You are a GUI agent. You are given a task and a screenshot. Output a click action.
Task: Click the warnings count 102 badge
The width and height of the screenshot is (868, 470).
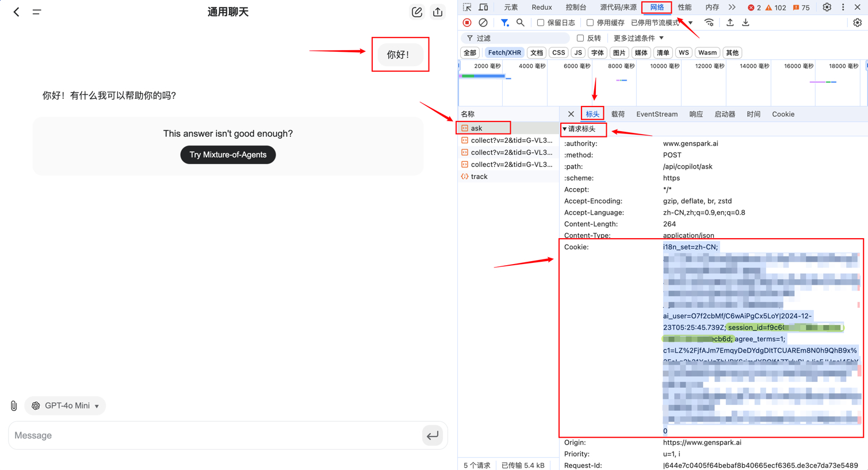[776, 7]
